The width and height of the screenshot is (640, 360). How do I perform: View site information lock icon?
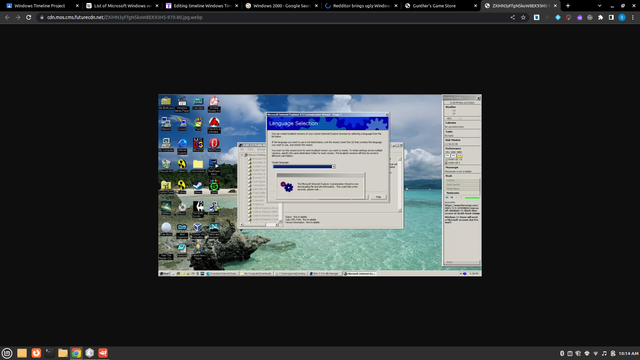tap(42, 18)
